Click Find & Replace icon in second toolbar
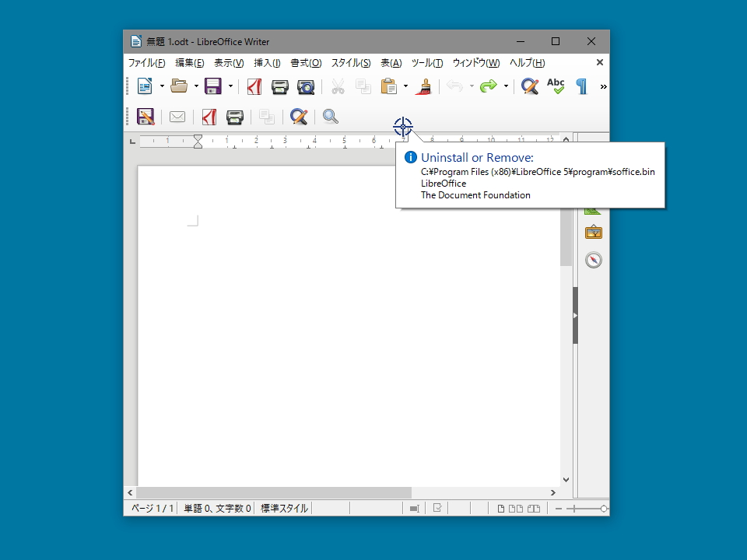Image resolution: width=747 pixels, height=560 pixels. point(299,117)
